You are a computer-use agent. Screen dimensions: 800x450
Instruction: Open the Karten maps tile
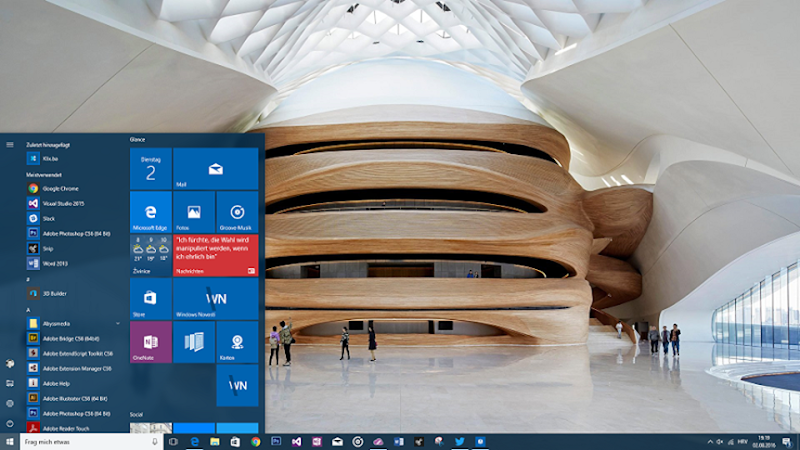[x=237, y=342]
